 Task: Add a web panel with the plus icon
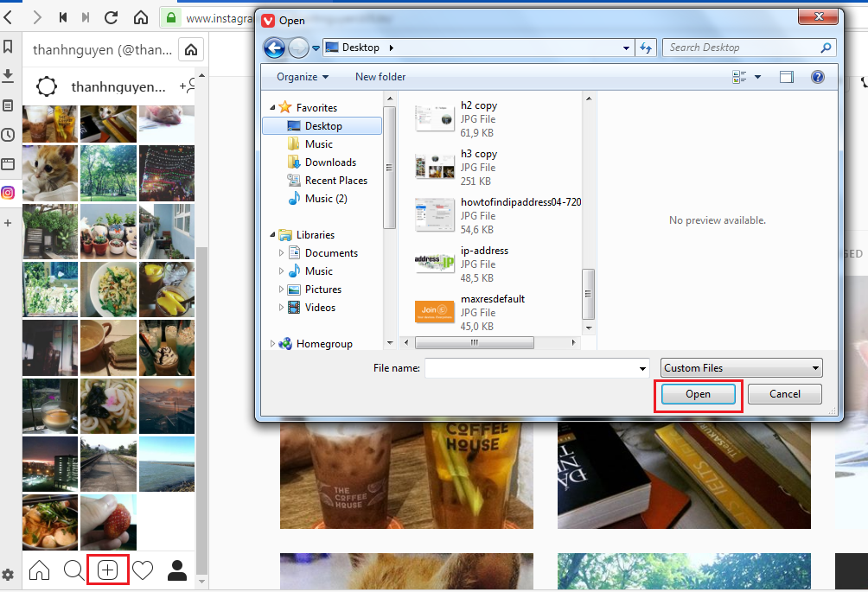(x=8, y=223)
